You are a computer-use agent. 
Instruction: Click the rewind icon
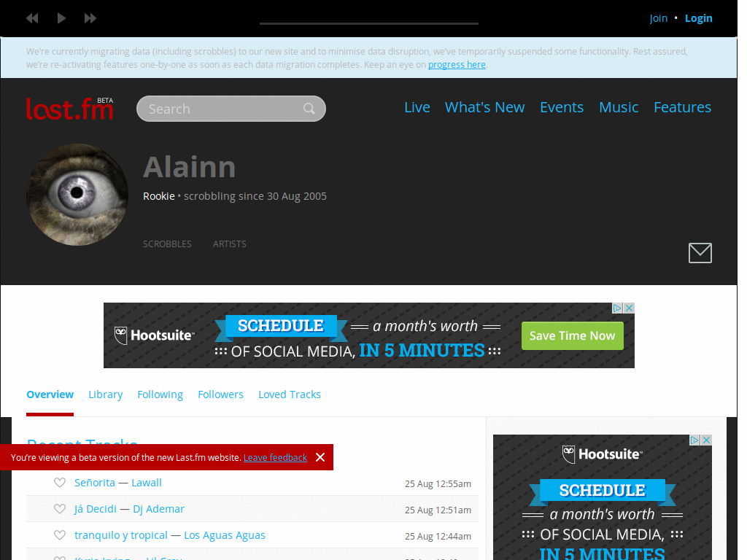[32, 18]
